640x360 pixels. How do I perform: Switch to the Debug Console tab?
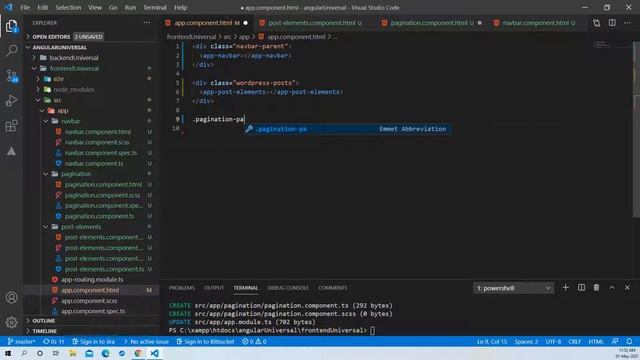[x=288, y=288]
